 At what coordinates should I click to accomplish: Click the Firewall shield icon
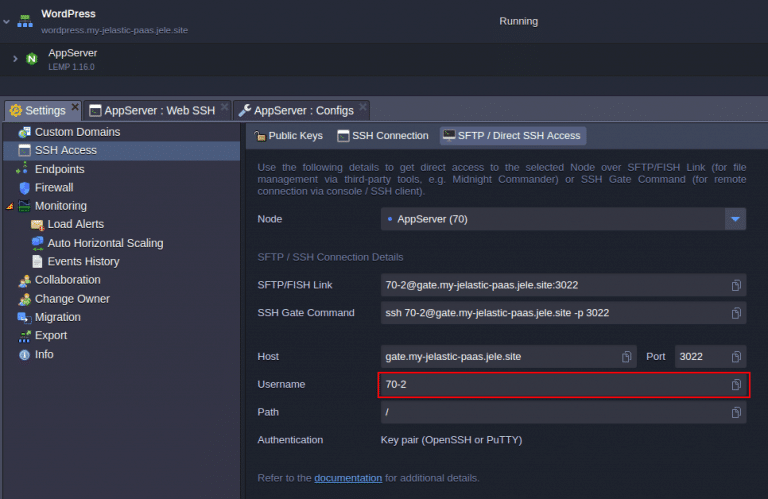coord(24,188)
